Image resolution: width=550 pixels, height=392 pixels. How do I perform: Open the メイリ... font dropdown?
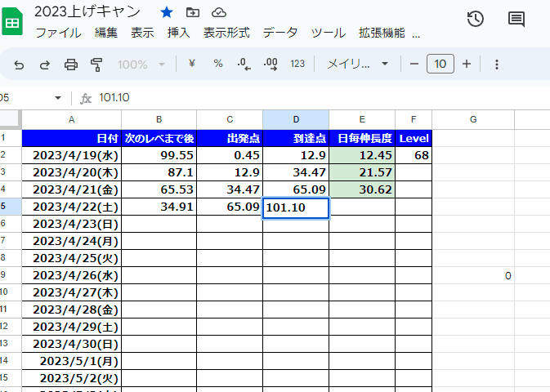(360, 64)
